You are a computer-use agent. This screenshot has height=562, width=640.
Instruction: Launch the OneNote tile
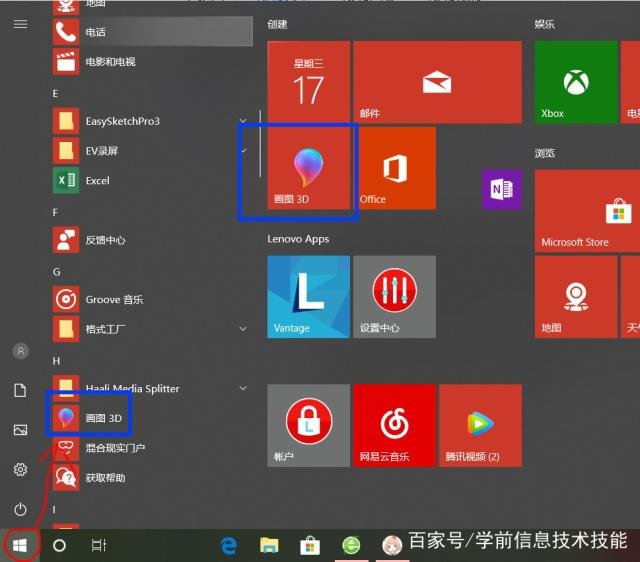501,189
